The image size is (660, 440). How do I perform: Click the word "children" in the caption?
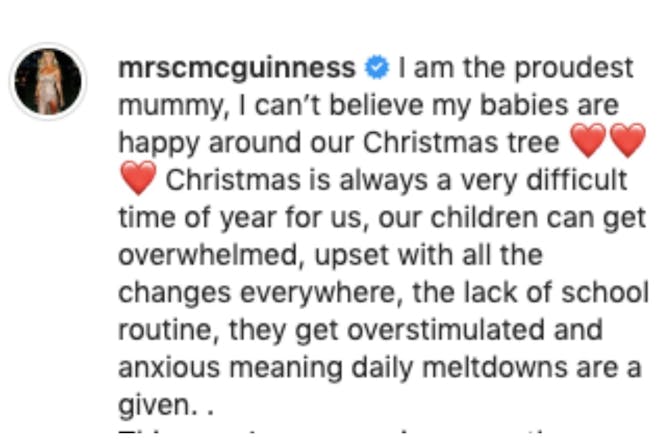(x=484, y=217)
